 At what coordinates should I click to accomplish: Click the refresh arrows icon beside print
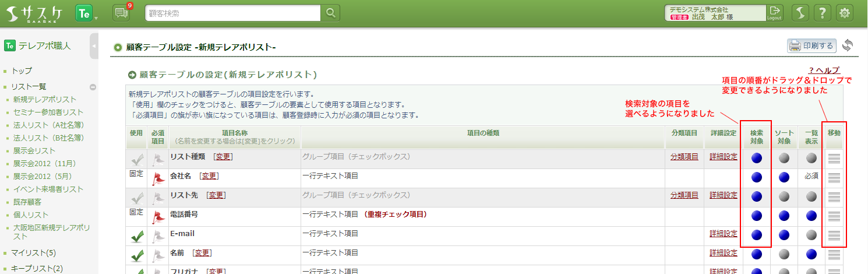point(848,45)
